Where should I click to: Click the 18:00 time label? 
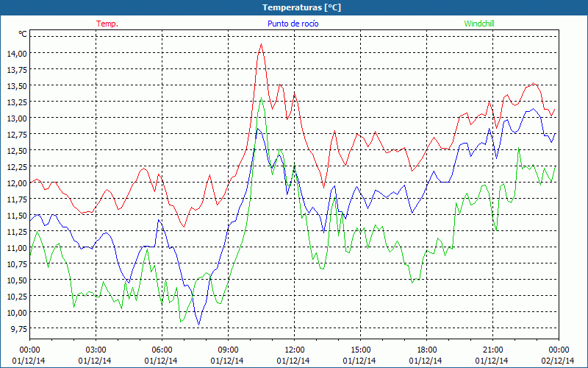tap(427, 350)
